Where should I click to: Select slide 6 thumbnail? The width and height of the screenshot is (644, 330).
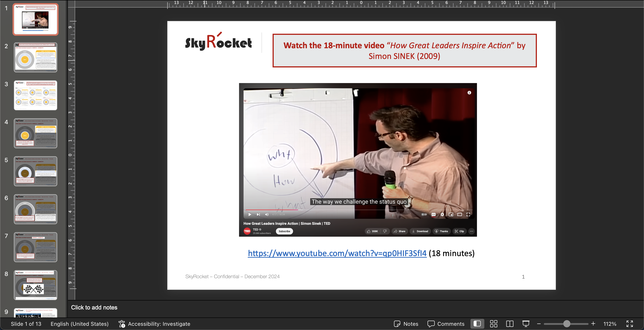click(36, 209)
